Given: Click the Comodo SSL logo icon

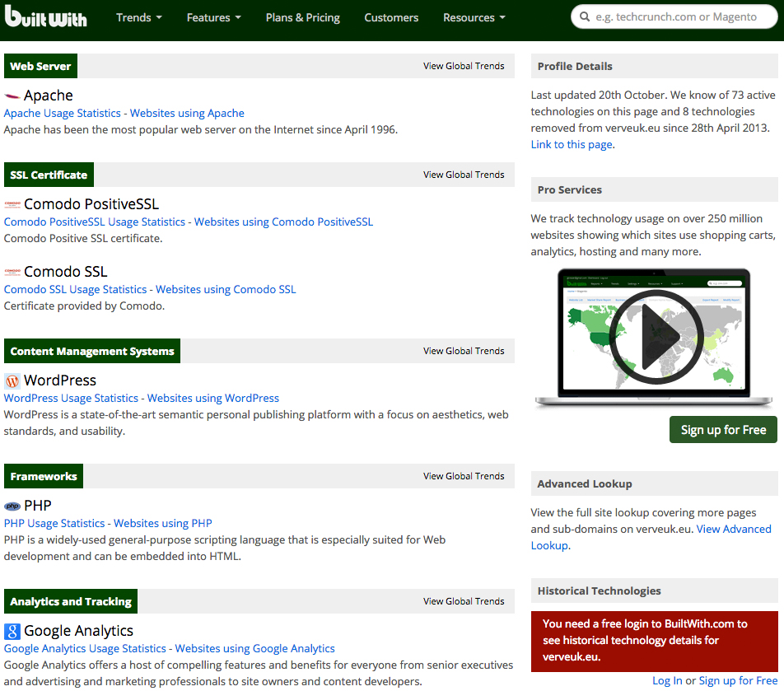Looking at the screenshot, I should click(12, 272).
